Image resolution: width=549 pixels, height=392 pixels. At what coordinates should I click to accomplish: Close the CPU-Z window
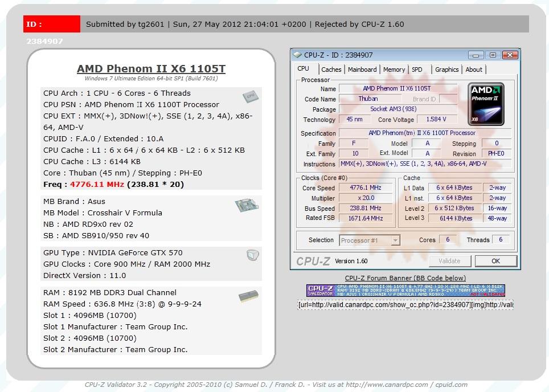pyautogui.click(x=510, y=55)
